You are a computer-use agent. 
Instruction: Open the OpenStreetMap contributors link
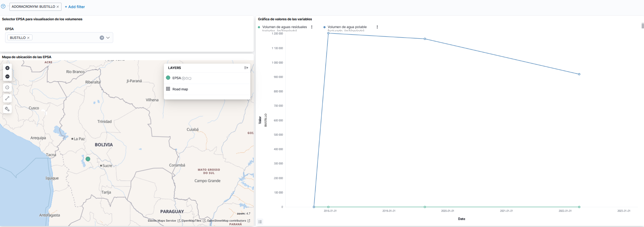tap(226, 221)
